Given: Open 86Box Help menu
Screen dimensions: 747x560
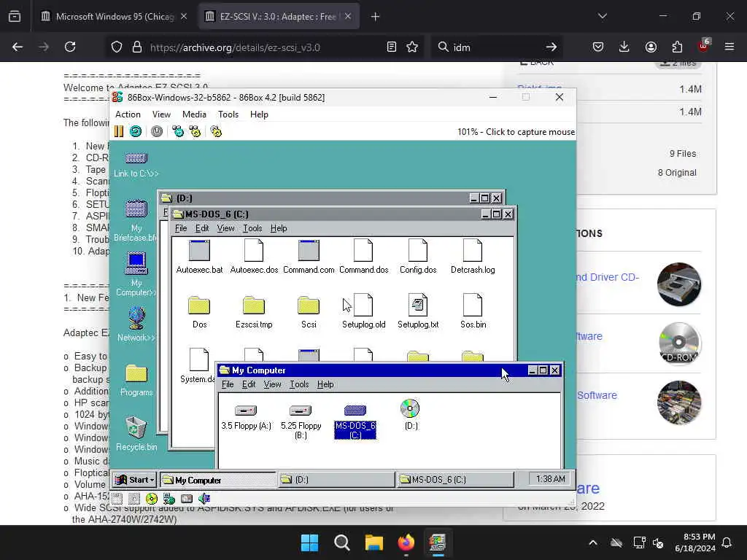Looking at the screenshot, I should click(259, 114).
